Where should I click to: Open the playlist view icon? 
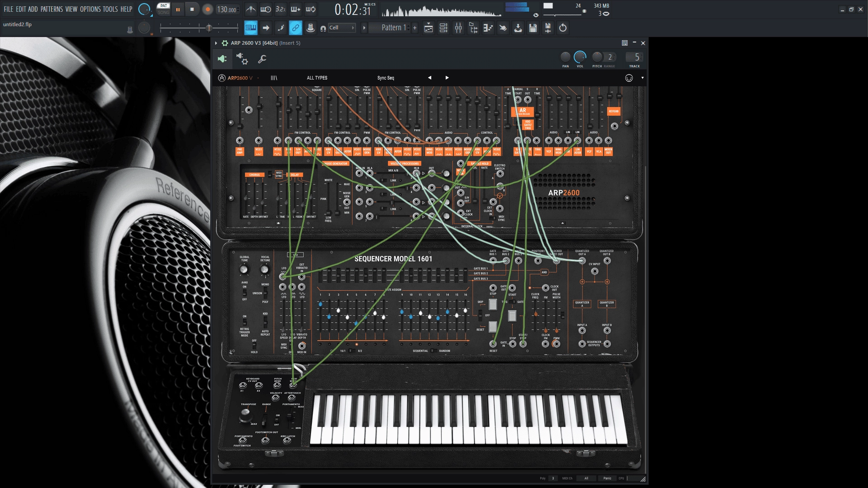pyautogui.click(x=429, y=28)
